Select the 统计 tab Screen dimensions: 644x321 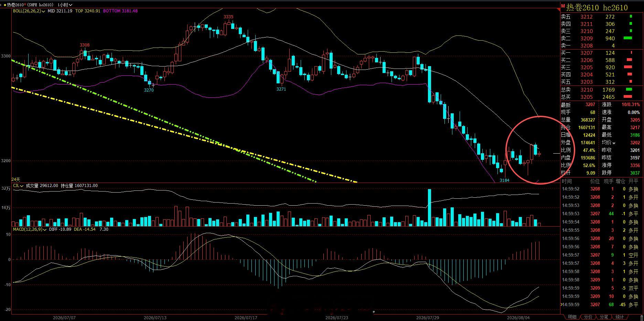620,317
